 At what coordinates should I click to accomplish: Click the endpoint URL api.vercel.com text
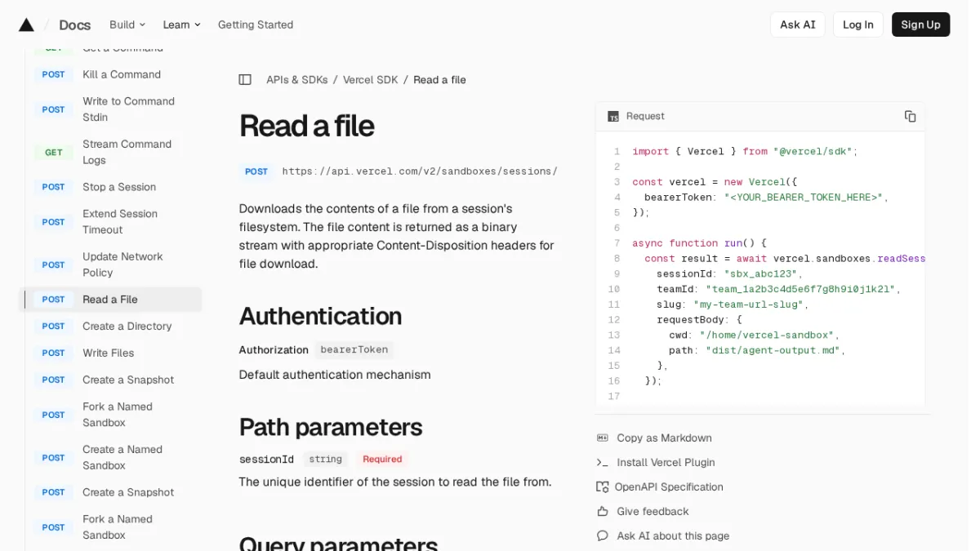pos(420,171)
